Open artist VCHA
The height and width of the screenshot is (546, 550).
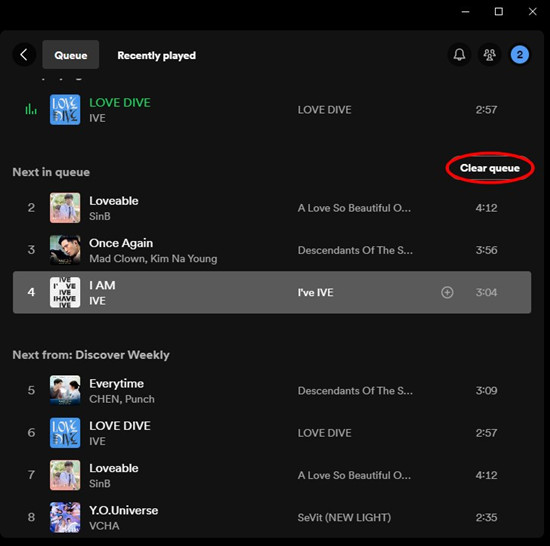click(104, 526)
